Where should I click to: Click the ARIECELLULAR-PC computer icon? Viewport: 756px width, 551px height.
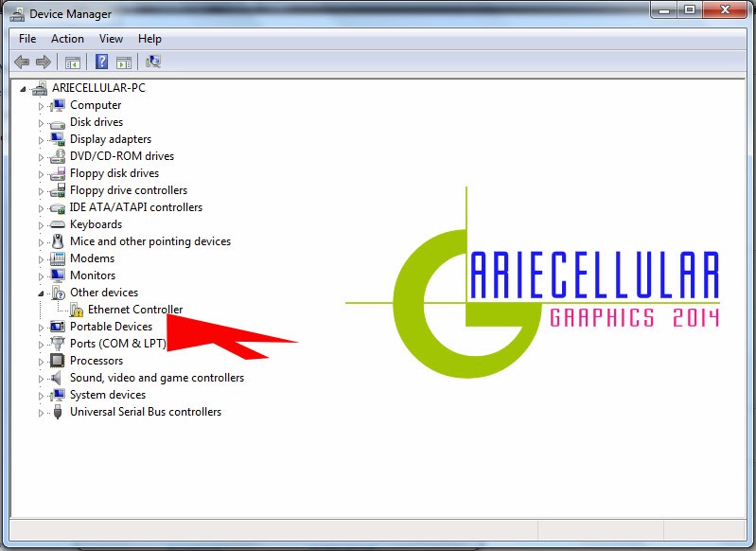[x=40, y=88]
